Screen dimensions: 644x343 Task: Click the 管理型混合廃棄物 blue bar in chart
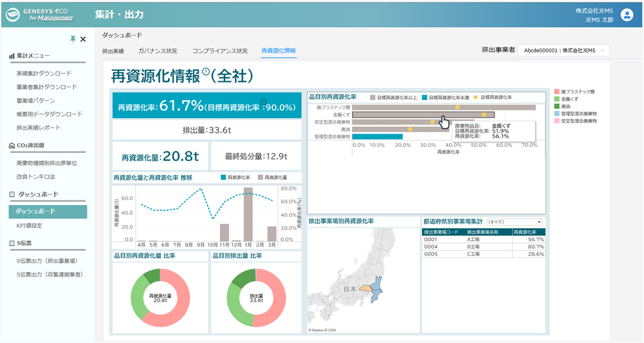coord(378,137)
